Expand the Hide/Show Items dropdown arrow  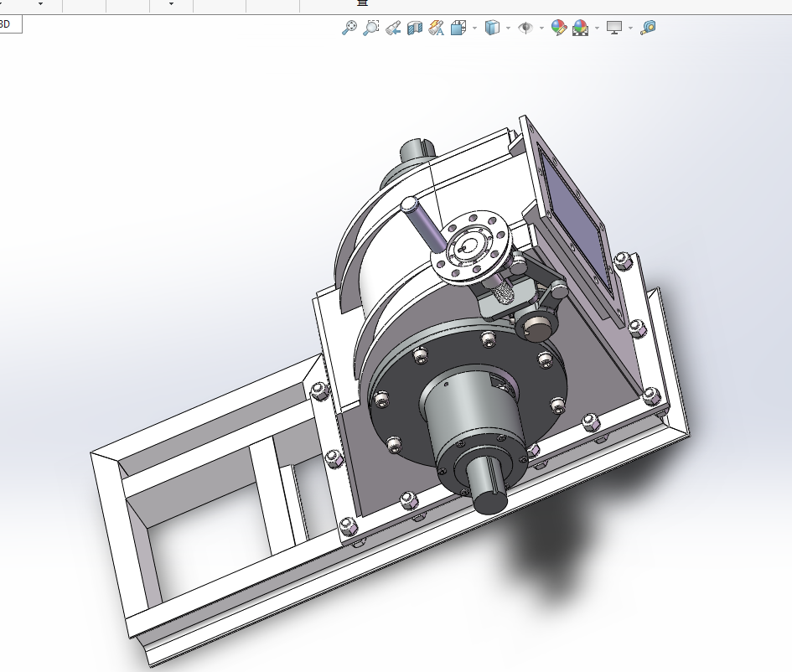coord(541,28)
